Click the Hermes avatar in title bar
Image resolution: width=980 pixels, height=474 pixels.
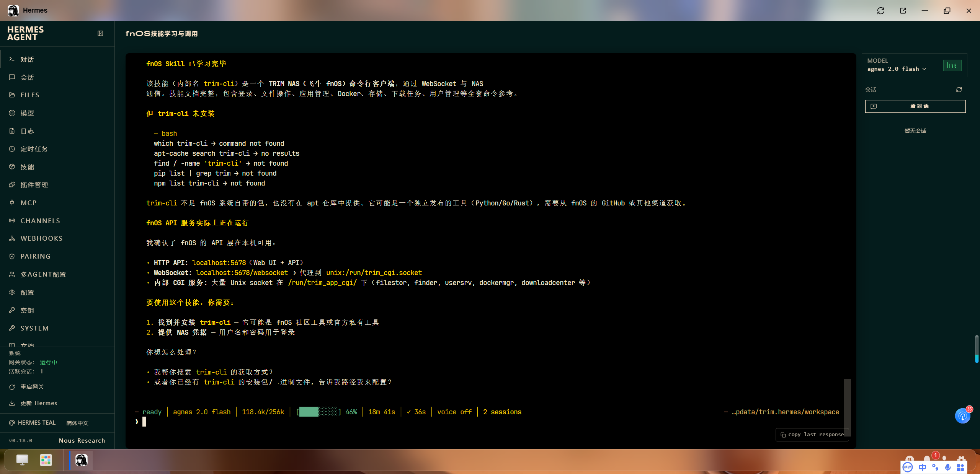tap(13, 10)
